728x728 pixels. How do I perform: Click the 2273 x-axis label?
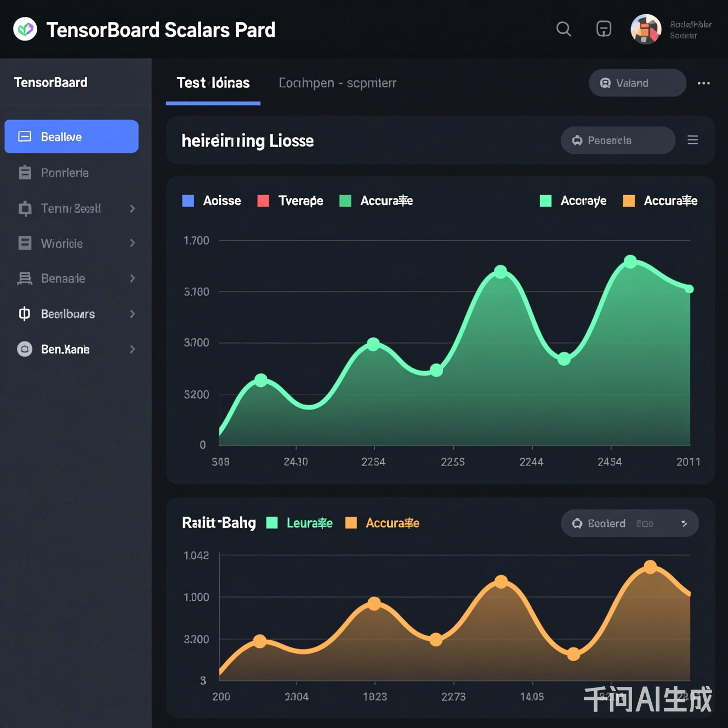click(453, 697)
